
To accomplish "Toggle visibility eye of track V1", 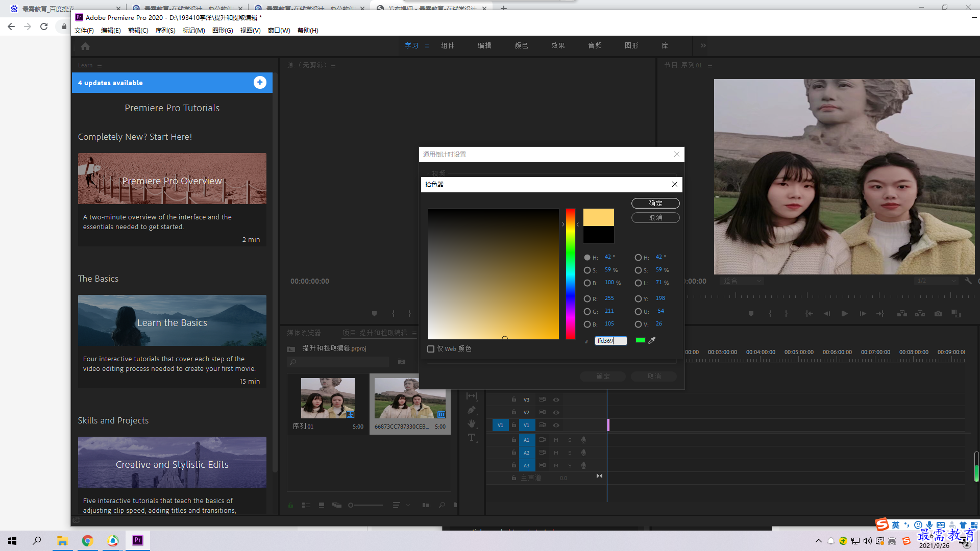I will point(556,425).
